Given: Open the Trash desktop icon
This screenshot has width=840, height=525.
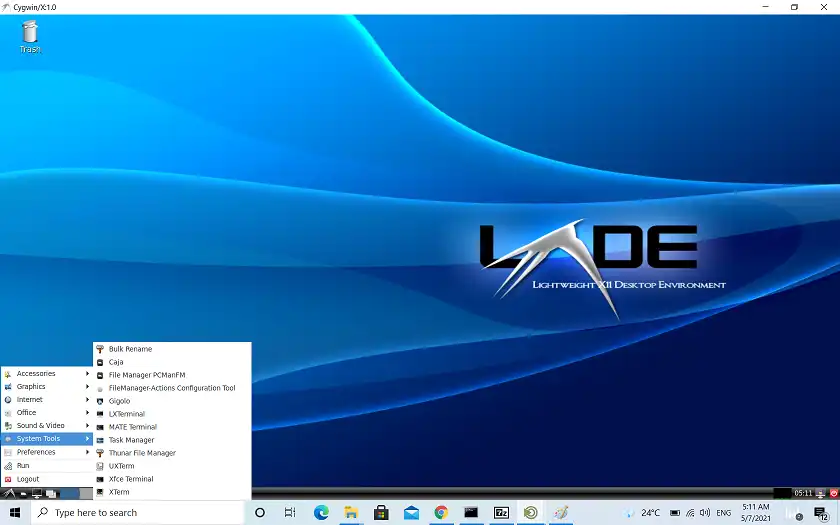Looking at the screenshot, I should pyautogui.click(x=30, y=36).
